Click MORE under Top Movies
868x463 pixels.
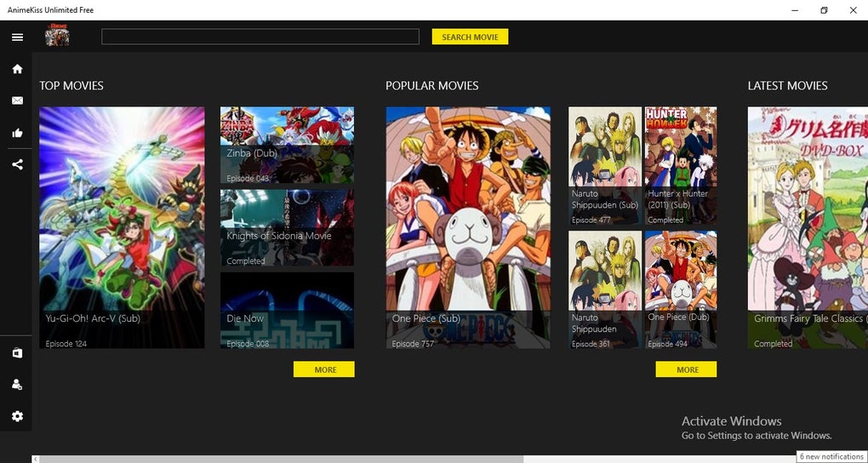pyautogui.click(x=324, y=369)
